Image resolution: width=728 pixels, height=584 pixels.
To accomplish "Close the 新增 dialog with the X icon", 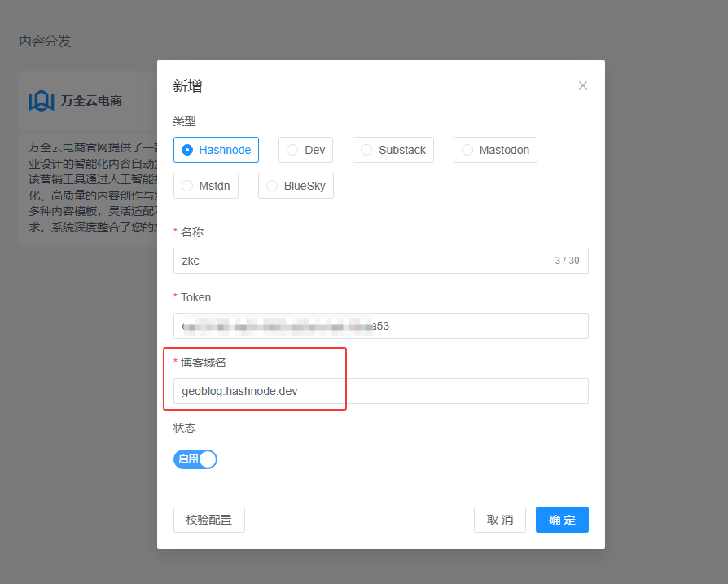I will tap(583, 86).
